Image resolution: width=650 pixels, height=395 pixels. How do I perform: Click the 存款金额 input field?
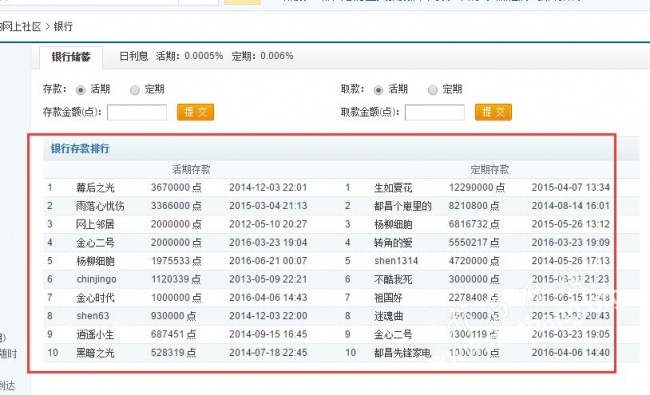137,112
